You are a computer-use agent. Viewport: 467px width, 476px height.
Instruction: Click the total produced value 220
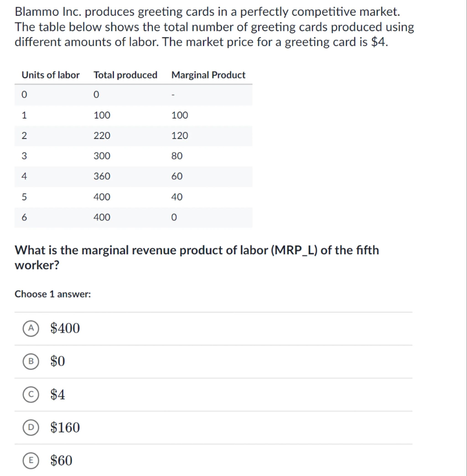coord(102,136)
